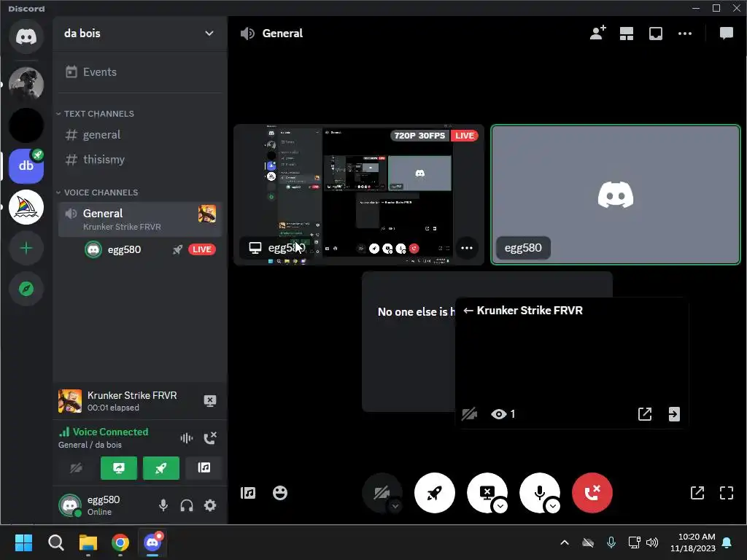This screenshot has height=560, width=747.
Task: Stop Krunker Strike FRVR activity icon
Action: [209, 401]
